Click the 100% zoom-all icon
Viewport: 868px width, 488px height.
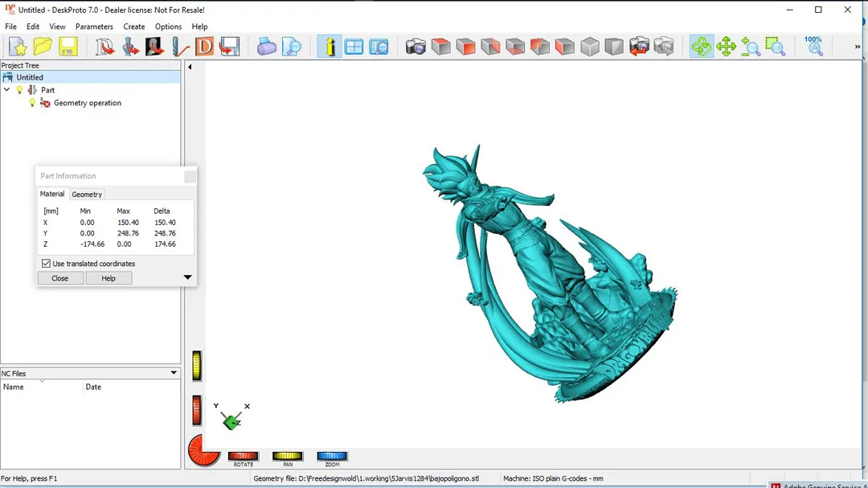click(813, 46)
